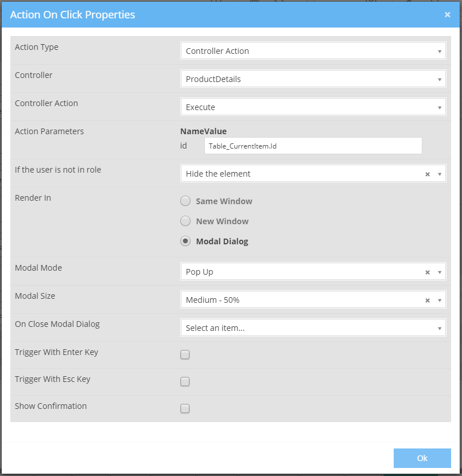Close the Action On Click Properties dialog
This screenshot has width=462, height=476.
pyautogui.click(x=448, y=14)
